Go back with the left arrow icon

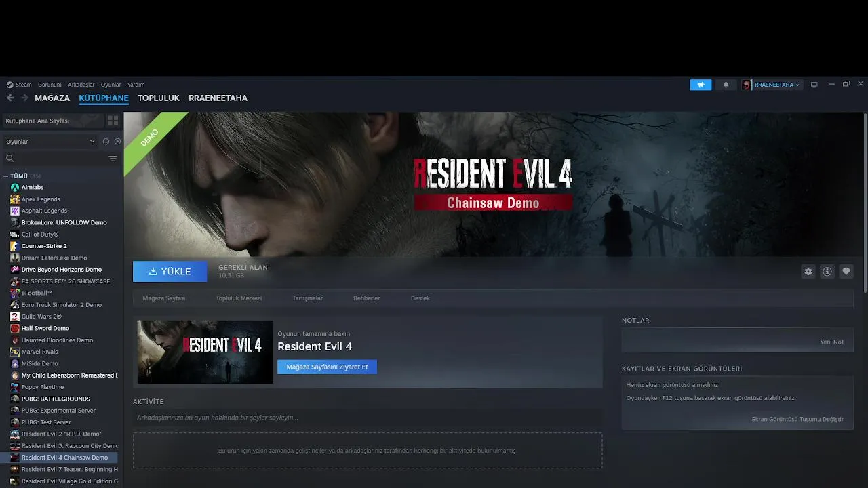click(x=10, y=98)
